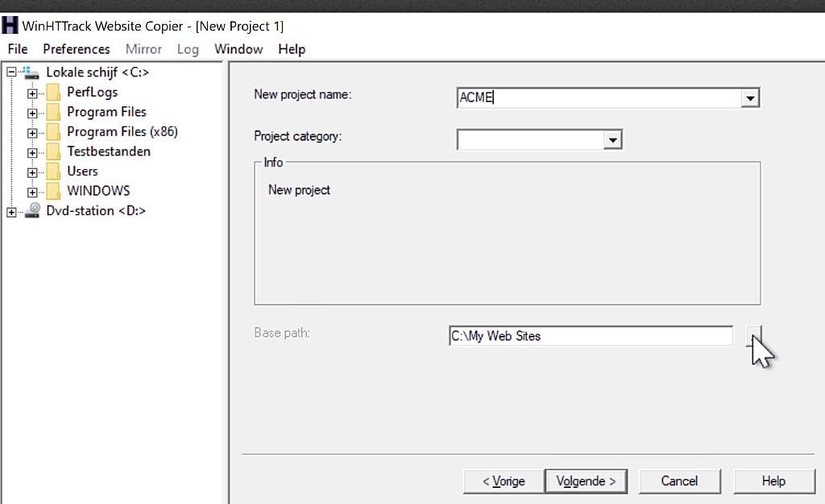Select the Program Files (x86) label

tap(122, 131)
